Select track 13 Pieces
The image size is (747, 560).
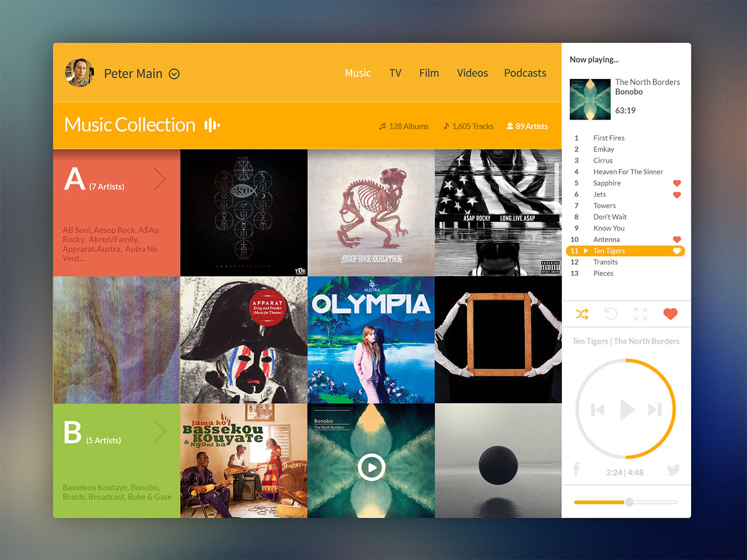(625, 273)
